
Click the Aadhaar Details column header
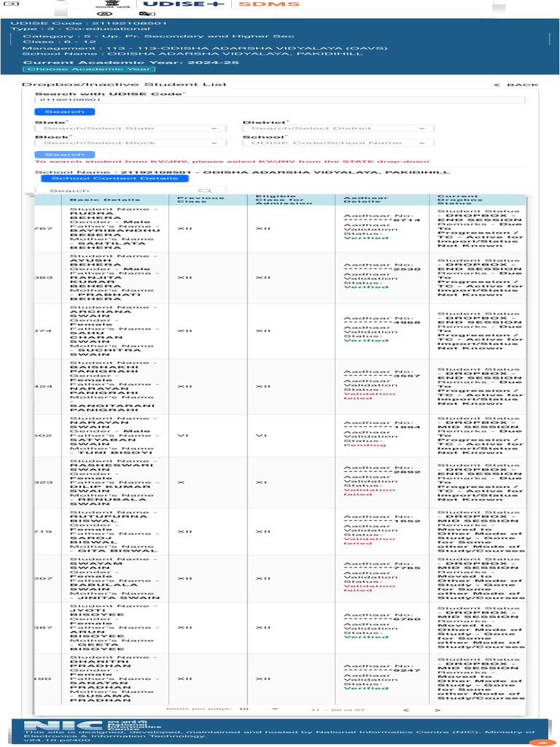pos(366,200)
